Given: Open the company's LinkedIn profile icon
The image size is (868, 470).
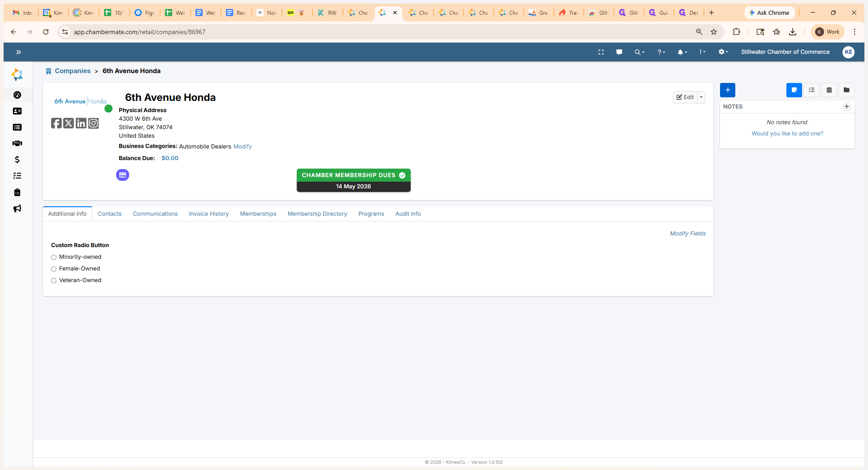Looking at the screenshot, I should (x=81, y=123).
